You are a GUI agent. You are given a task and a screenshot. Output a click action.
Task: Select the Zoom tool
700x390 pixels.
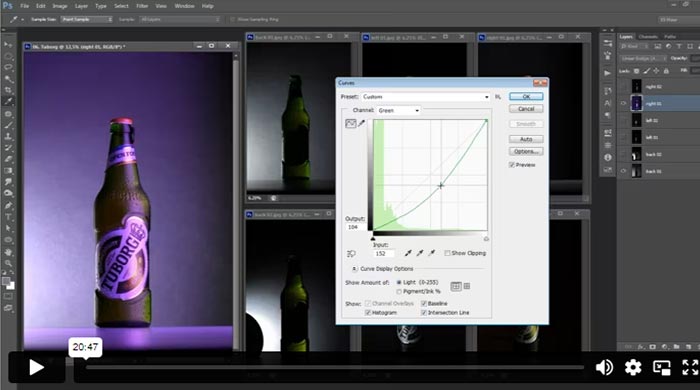coord(8,263)
